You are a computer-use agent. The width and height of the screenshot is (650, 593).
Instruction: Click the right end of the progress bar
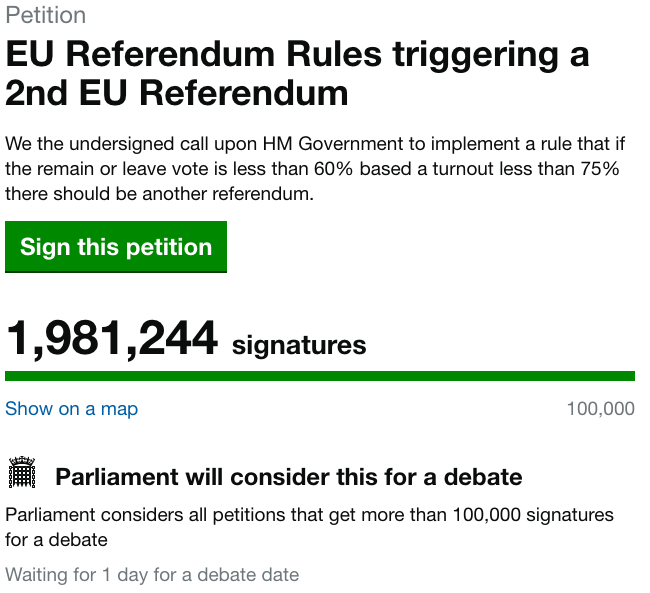pos(630,376)
